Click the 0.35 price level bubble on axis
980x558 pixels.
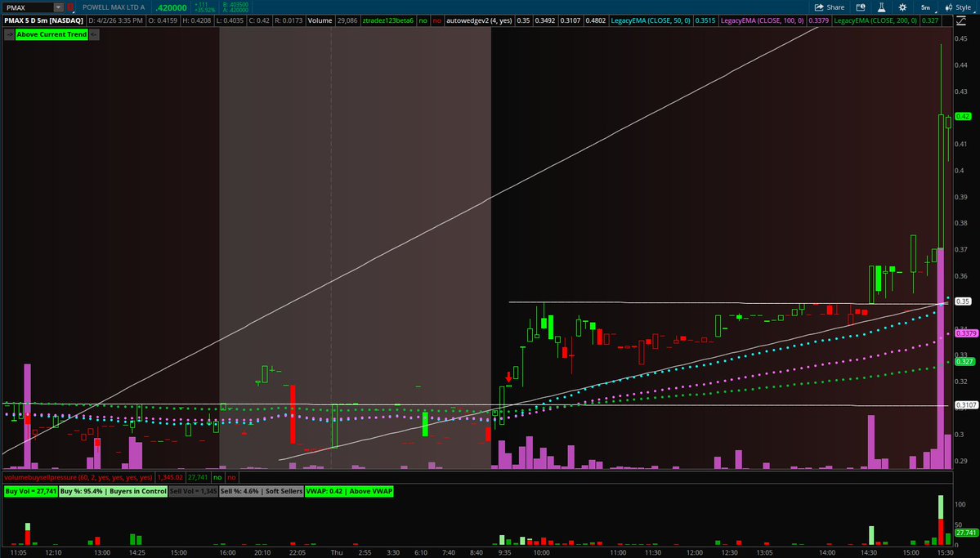pyautogui.click(x=963, y=301)
